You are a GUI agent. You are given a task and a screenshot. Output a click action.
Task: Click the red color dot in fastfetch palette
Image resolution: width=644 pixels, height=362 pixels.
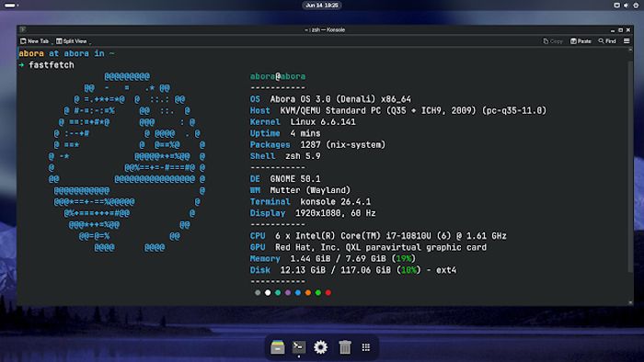click(x=328, y=293)
